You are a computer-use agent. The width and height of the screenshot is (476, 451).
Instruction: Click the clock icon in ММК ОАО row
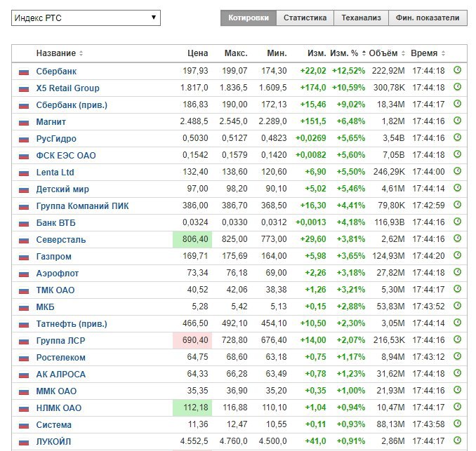click(x=457, y=390)
